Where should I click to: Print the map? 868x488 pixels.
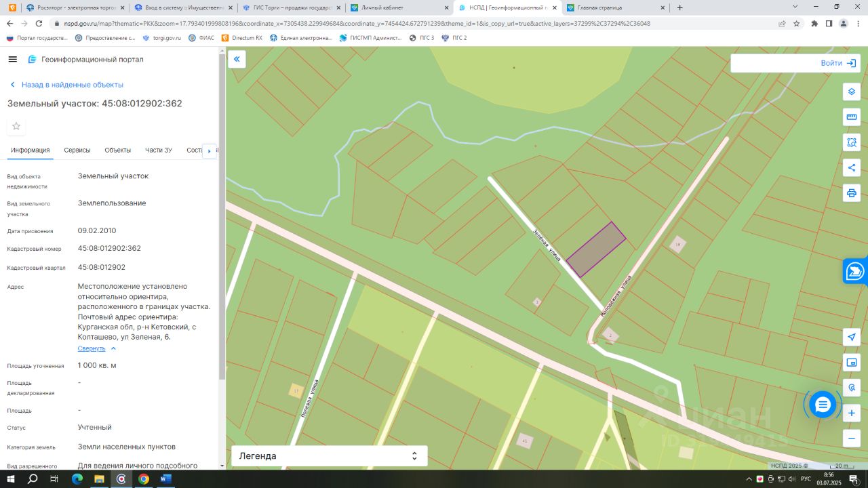tap(852, 193)
